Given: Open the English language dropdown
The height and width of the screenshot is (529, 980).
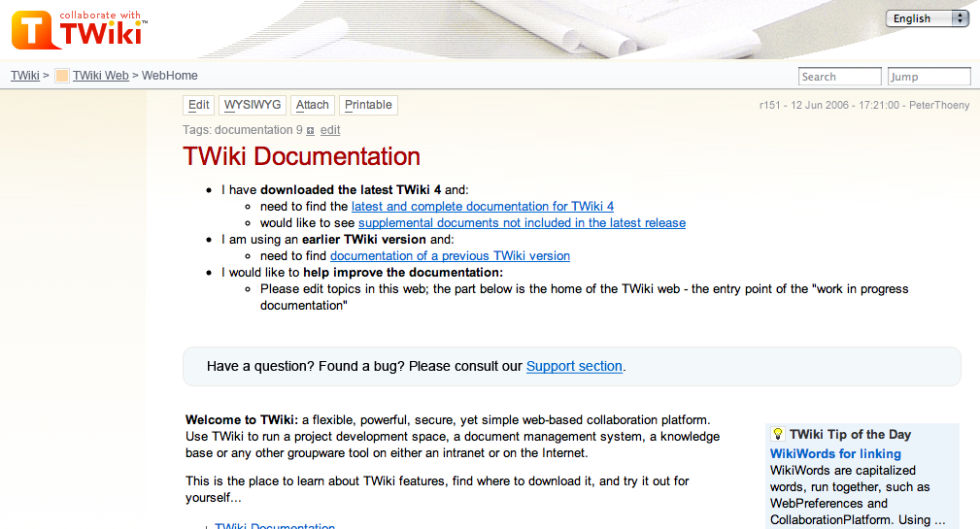Looking at the screenshot, I should tap(927, 18).
